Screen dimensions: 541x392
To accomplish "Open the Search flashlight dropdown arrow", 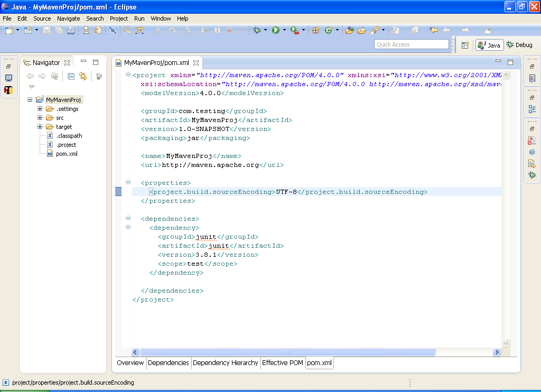I will click(x=383, y=30).
